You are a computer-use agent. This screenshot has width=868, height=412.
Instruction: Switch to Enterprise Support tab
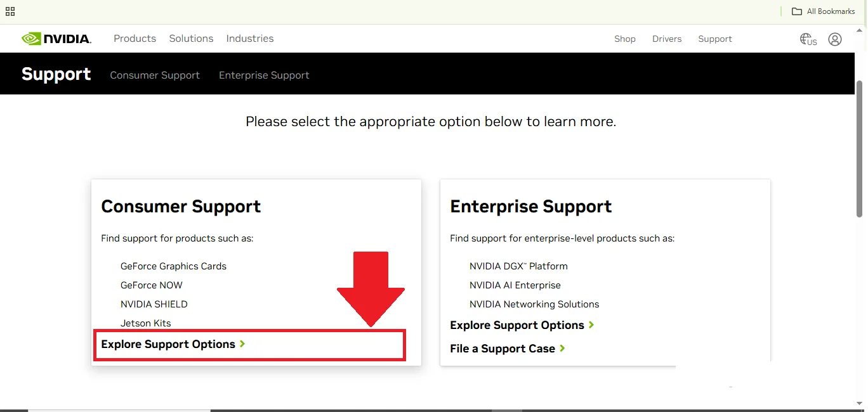[264, 75]
